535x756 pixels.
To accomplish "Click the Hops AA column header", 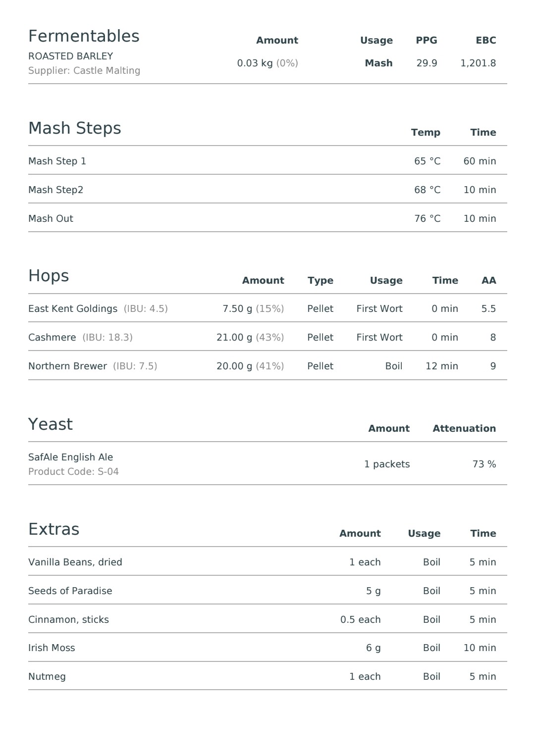I will click(488, 280).
